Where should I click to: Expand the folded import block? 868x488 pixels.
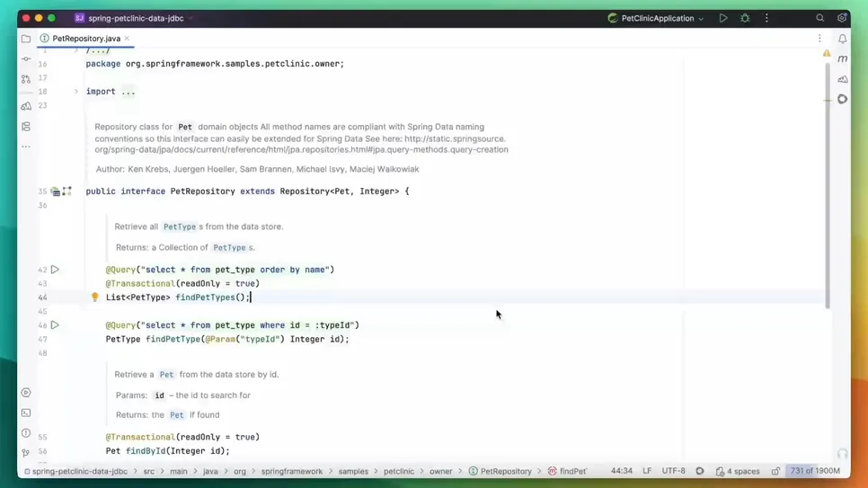(x=76, y=92)
